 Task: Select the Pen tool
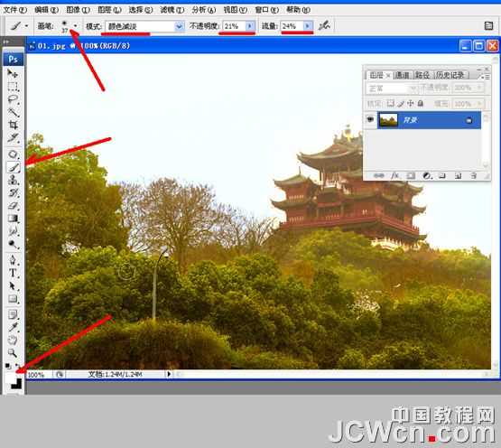pos(13,260)
